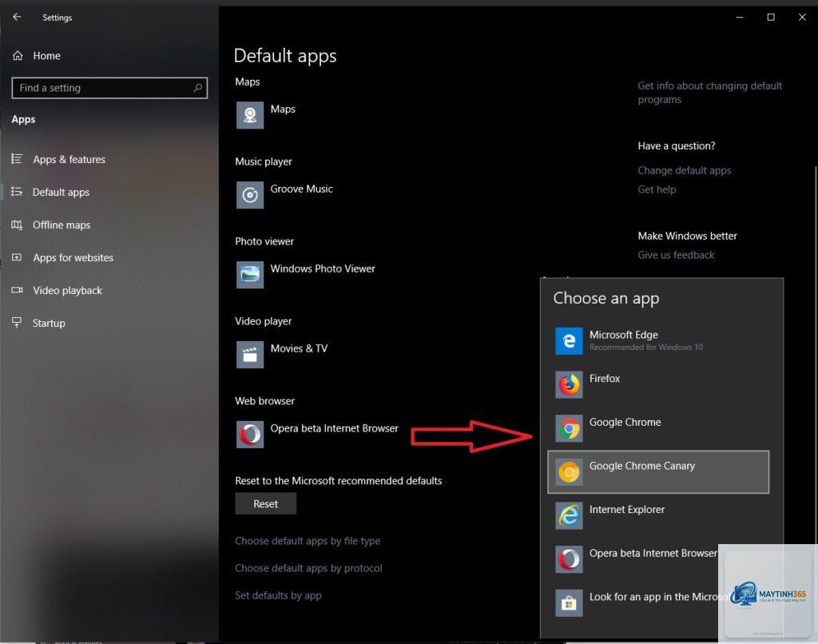Screen dimensions: 818x644
Task: Click the Default apps sidebar icon
Action: click(18, 192)
